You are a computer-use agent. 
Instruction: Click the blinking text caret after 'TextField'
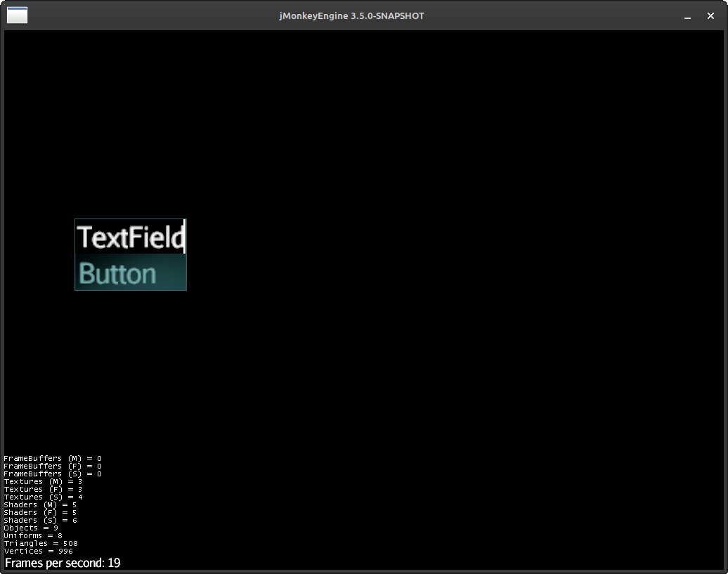pos(184,237)
